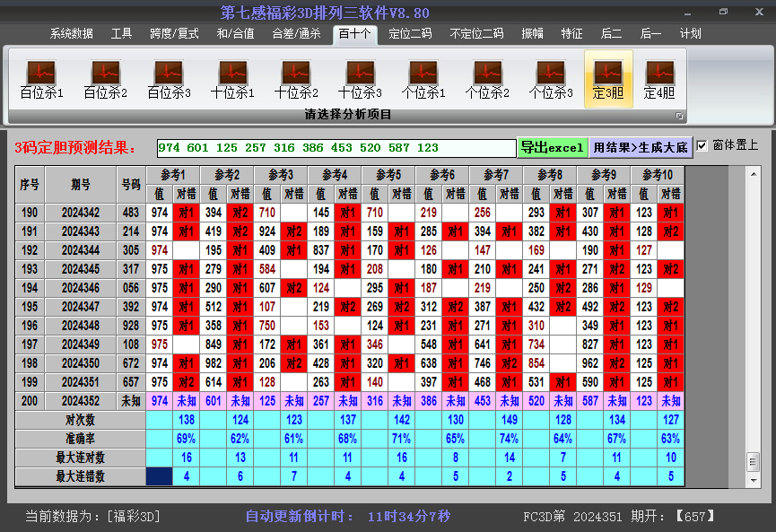Select the row for period 2024349
Image resolution: width=776 pixels, height=532 pixels.
[349, 344]
